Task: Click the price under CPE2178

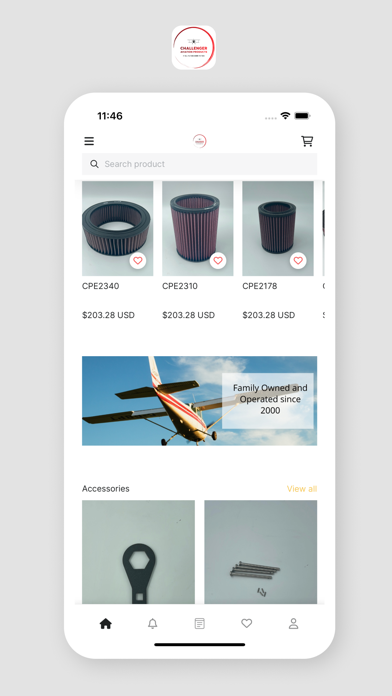Action: pyautogui.click(x=269, y=315)
